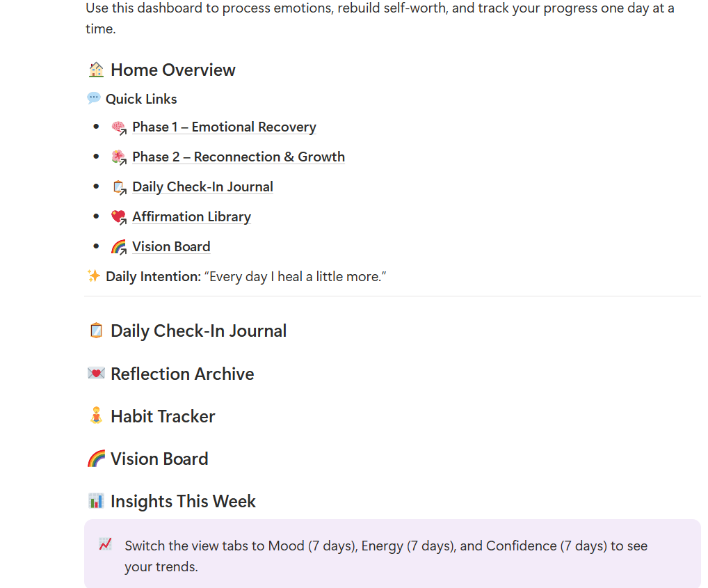Screen dimensions: 708x588
Task: Click the Habit Tracker heading
Action: point(163,417)
